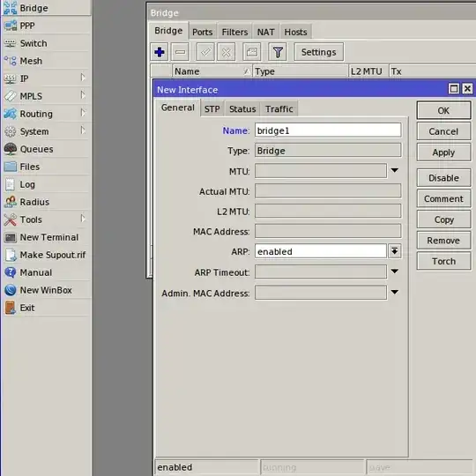Add a new bridge with the blue plus icon
Viewport: 476px width, 476px height.
pos(160,52)
